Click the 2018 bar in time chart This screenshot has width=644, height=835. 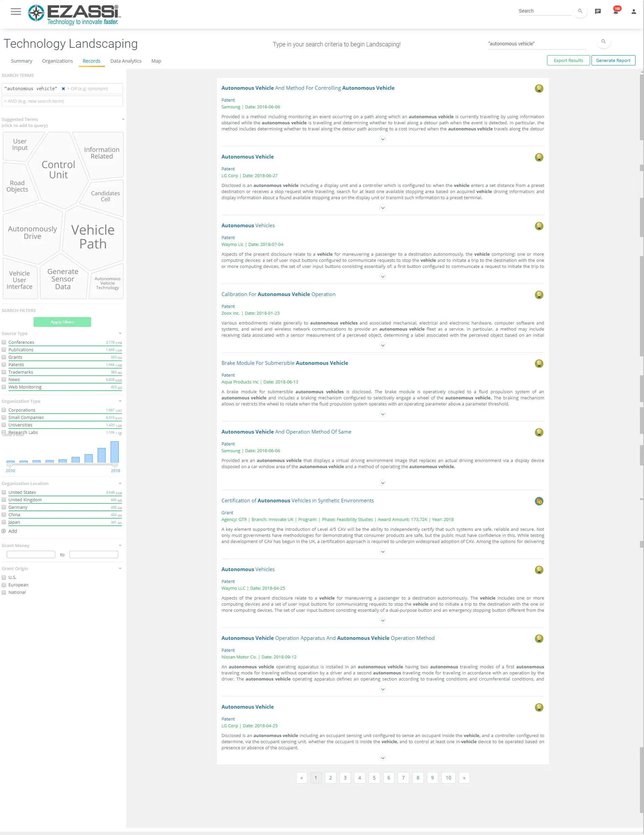point(115,452)
